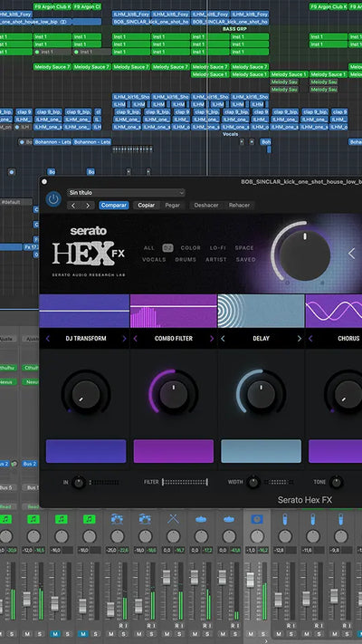Click the Deshacer button
Screen dimensions: 362x644
pos(206,206)
